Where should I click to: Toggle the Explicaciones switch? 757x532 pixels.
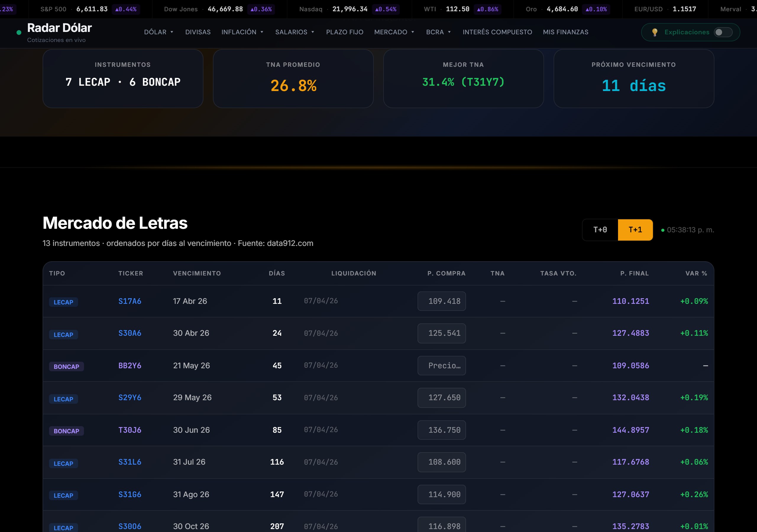[x=723, y=32]
